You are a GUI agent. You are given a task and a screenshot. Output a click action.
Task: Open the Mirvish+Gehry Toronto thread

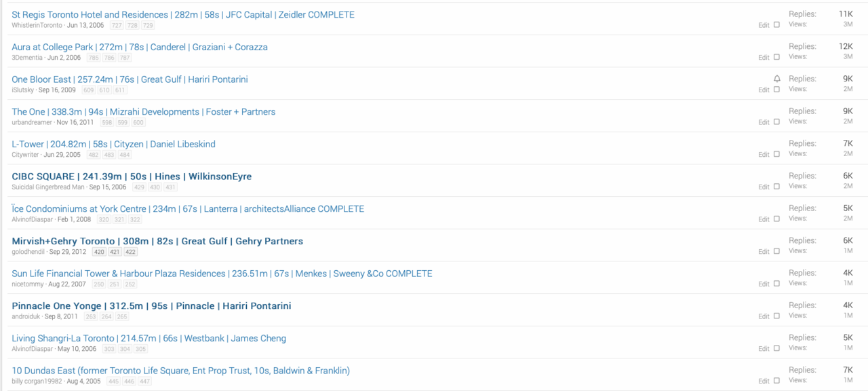click(x=157, y=241)
